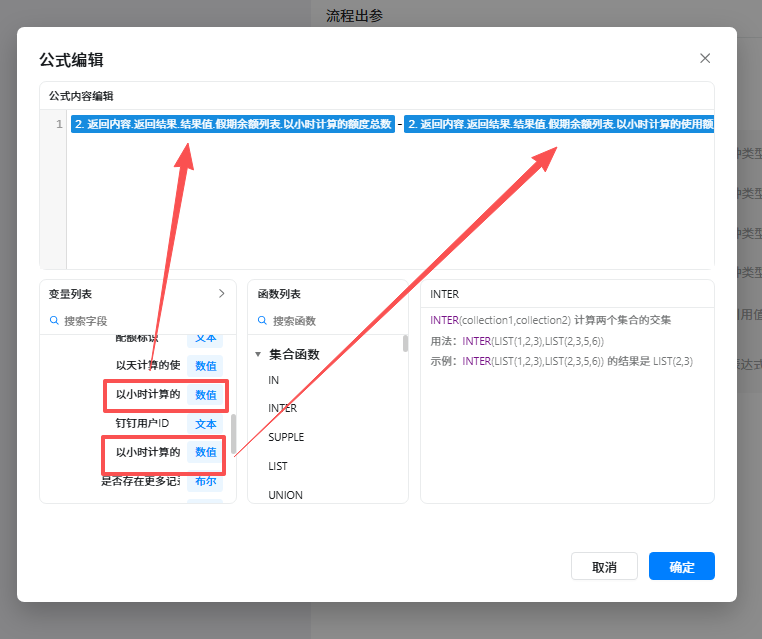Click the 函数列表 panel title
Screen dimensions: 762x639
tap(279, 294)
